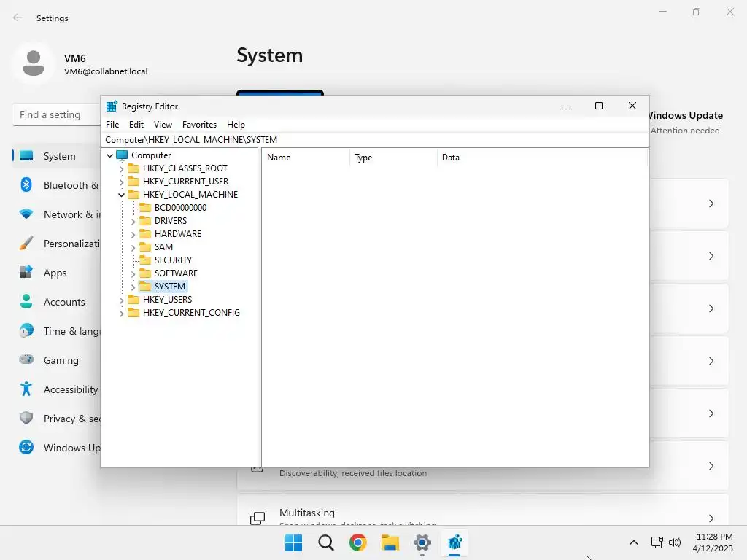Viewport: 747px width, 560px height.
Task: Open Time & language in Settings sidebar
Action: coord(56,331)
